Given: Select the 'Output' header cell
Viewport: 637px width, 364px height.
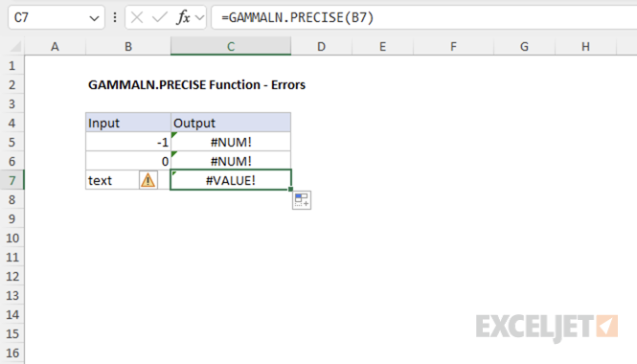Looking at the screenshot, I should (231, 123).
